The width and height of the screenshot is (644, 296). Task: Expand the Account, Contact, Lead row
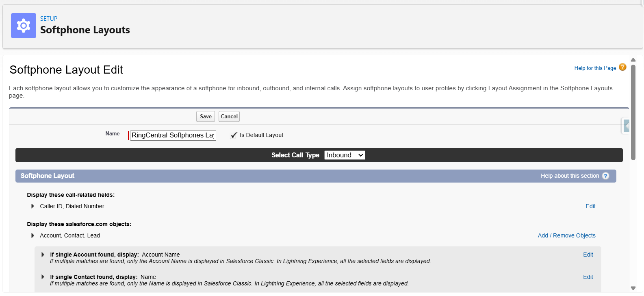point(33,235)
